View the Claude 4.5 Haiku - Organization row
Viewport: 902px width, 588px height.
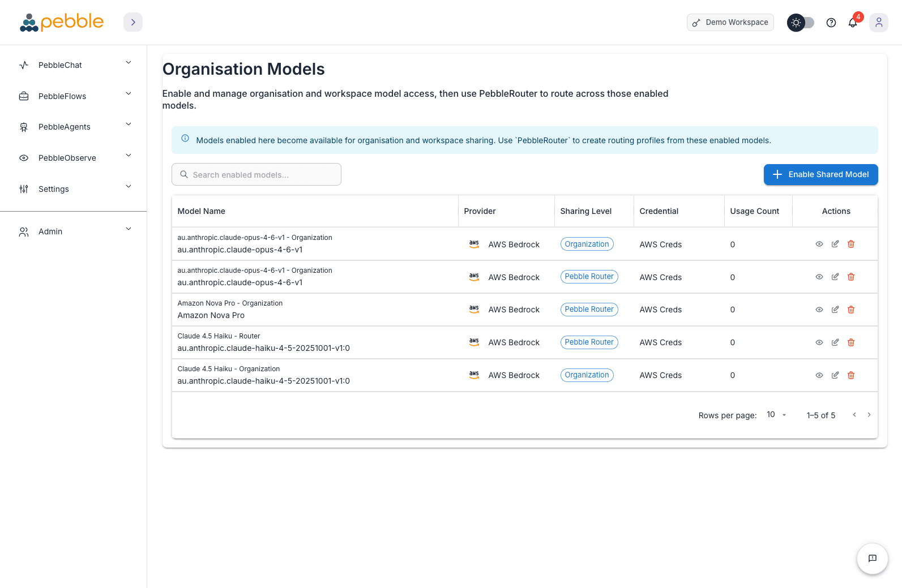coord(819,375)
